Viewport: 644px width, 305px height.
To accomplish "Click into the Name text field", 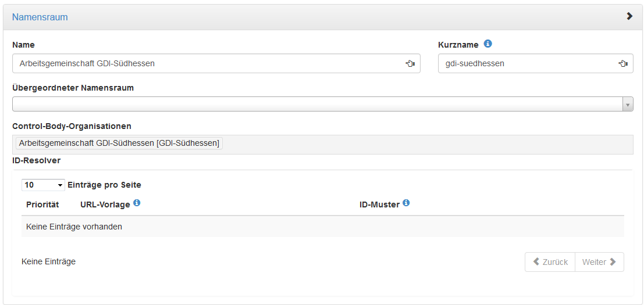I will (x=216, y=63).
